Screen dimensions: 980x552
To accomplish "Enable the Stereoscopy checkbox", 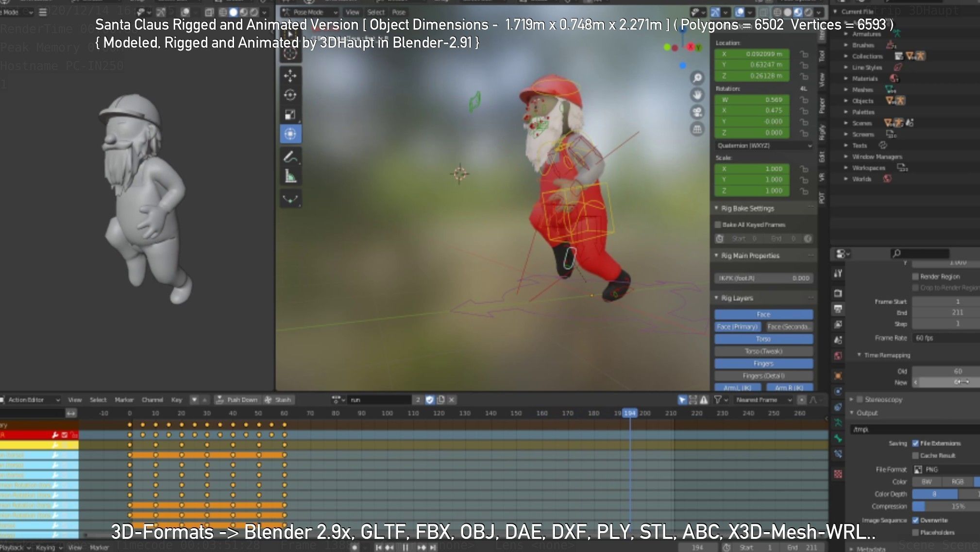I will pyautogui.click(x=860, y=399).
